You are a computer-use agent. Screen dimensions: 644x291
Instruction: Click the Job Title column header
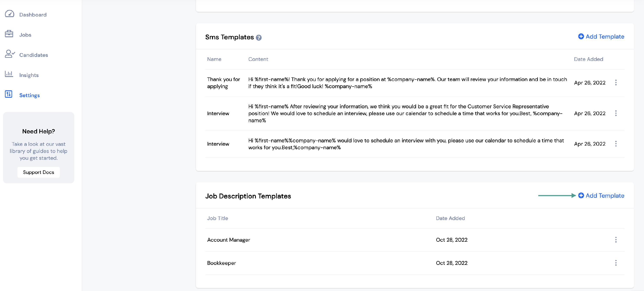tap(217, 218)
